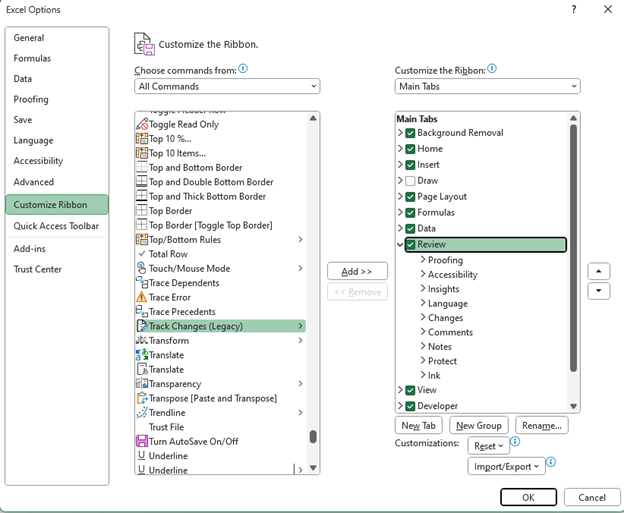
Task: Select the Top 10 Items... command icon
Action: coord(142,153)
